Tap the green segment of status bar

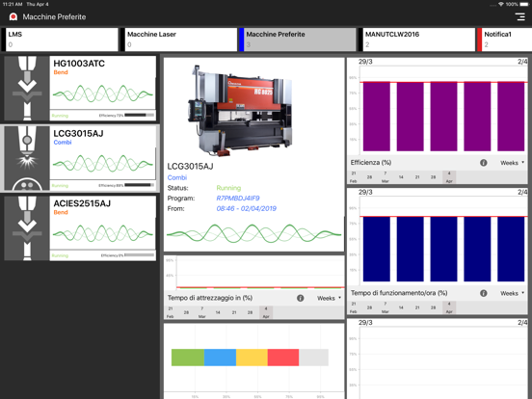pyautogui.click(x=188, y=358)
